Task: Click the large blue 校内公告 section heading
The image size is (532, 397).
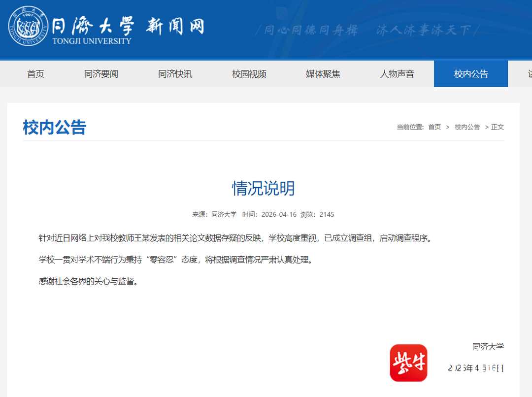Action: [55, 127]
